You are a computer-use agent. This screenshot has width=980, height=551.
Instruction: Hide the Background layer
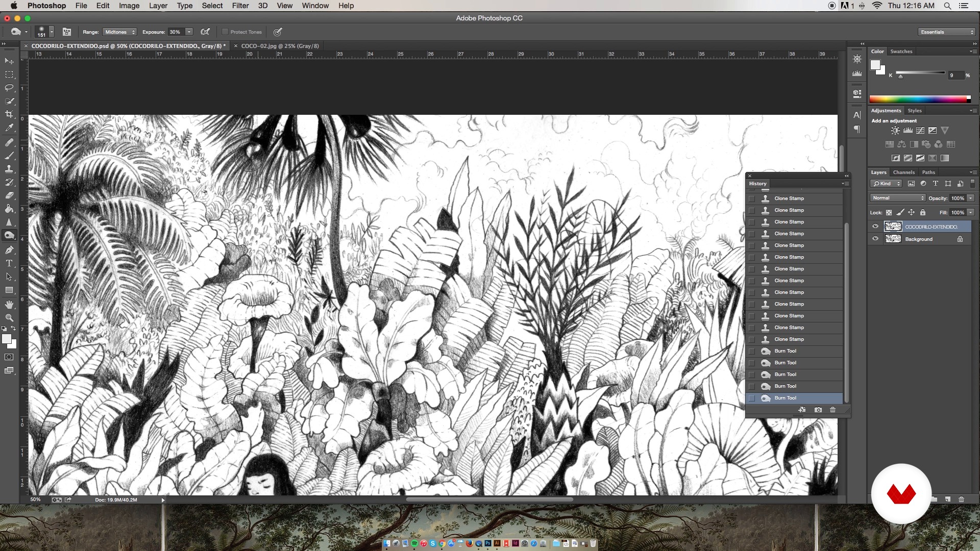[x=875, y=239]
